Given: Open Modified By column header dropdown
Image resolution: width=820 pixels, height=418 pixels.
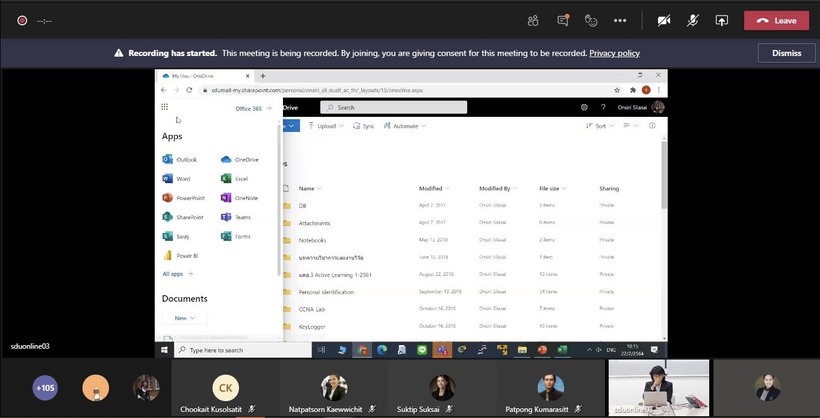Looking at the screenshot, I should [498, 188].
